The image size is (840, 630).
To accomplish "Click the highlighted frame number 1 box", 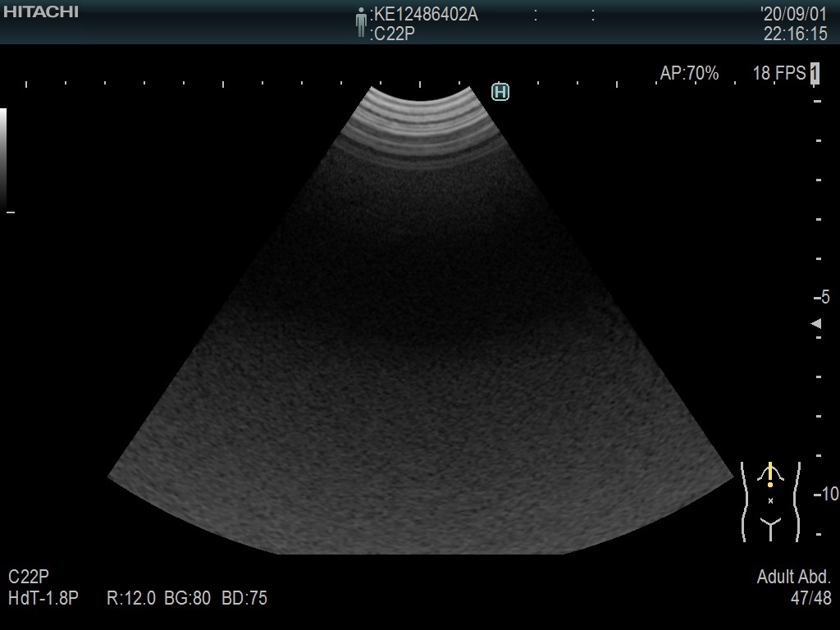I will [815, 73].
